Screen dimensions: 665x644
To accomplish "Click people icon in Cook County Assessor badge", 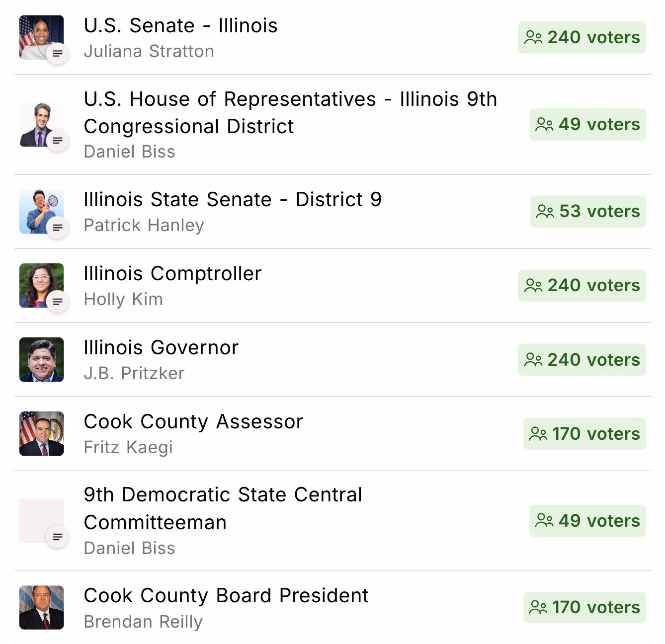I will (538, 434).
